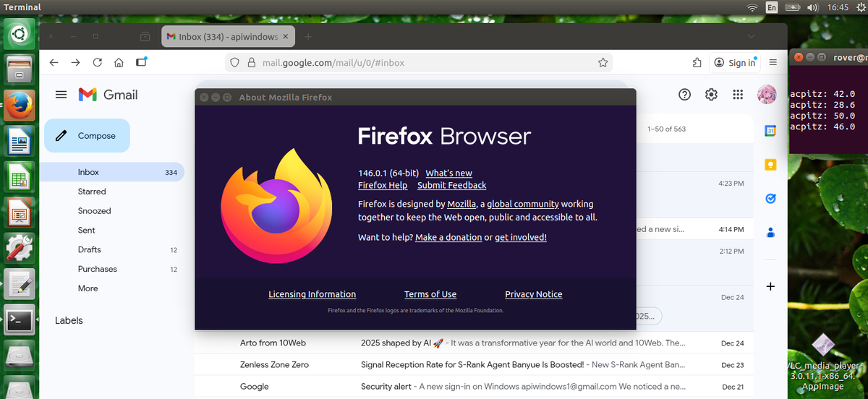Image resolution: width=868 pixels, height=399 pixels.
Task: Open Gmail support help icon
Action: coord(684,95)
